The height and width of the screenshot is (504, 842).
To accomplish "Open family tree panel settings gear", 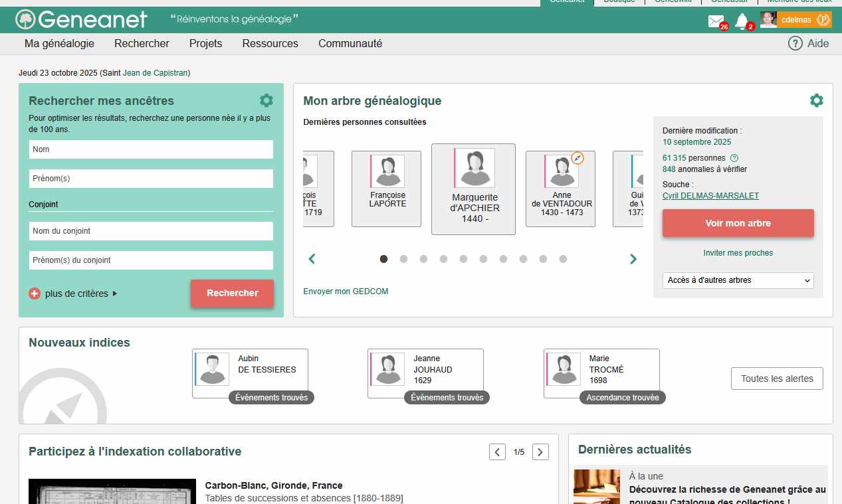I will (816, 100).
